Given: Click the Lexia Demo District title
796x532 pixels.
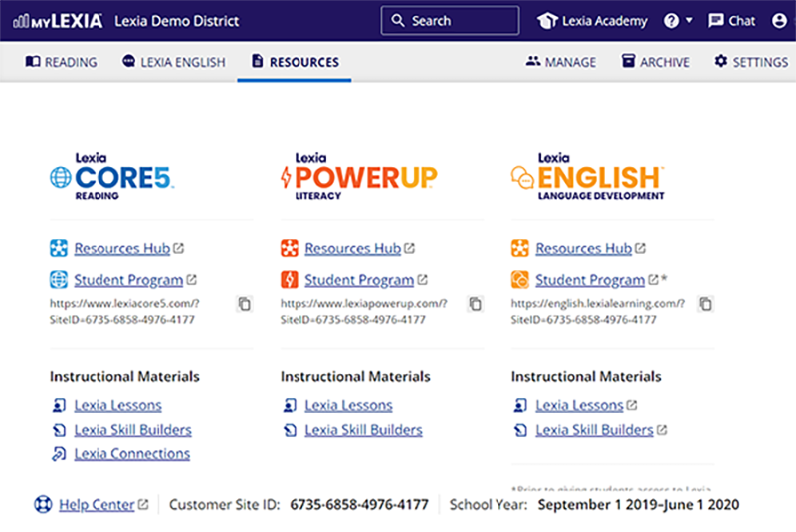Looking at the screenshot, I should point(177,21).
